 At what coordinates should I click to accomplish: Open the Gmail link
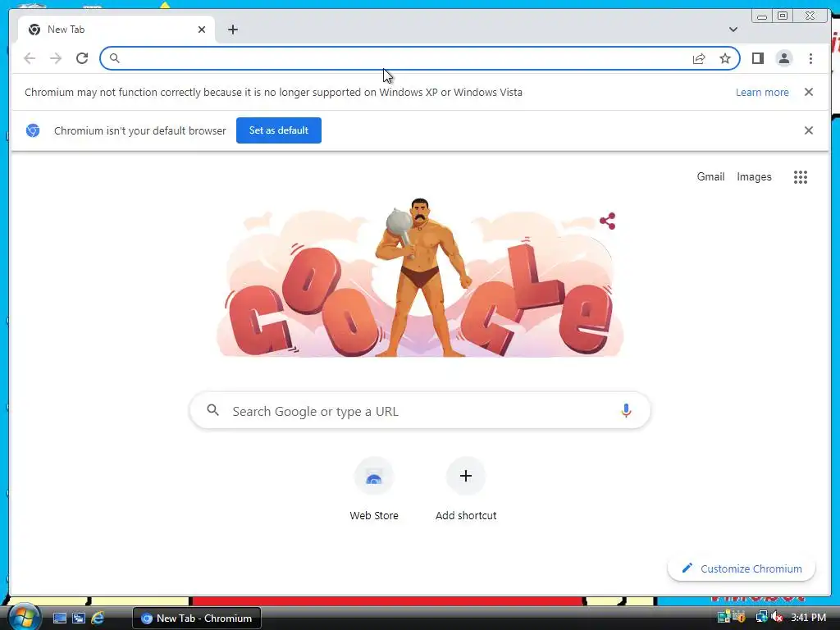tap(710, 177)
